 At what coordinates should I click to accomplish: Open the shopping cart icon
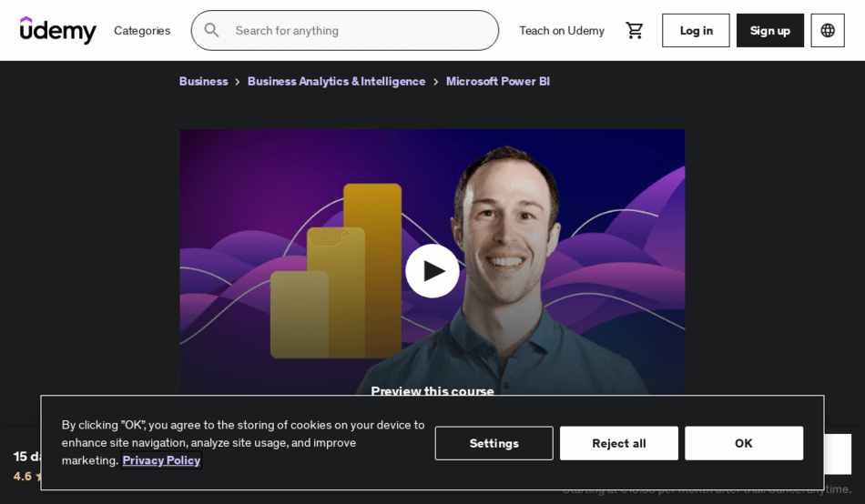click(635, 30)
